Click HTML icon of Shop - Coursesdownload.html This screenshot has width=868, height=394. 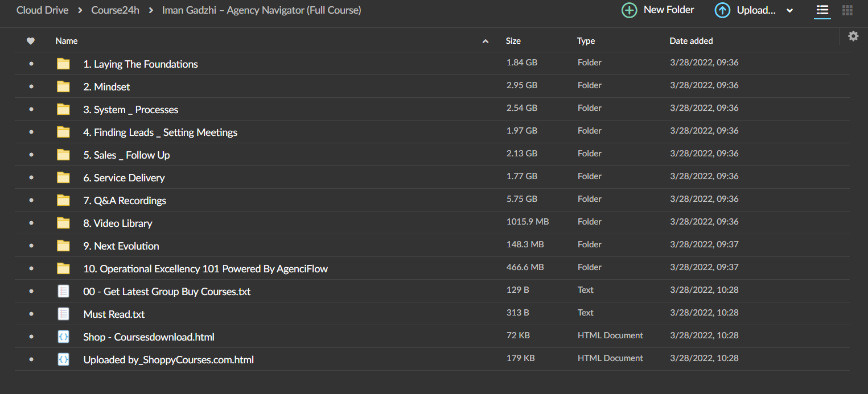pos(63,337)
